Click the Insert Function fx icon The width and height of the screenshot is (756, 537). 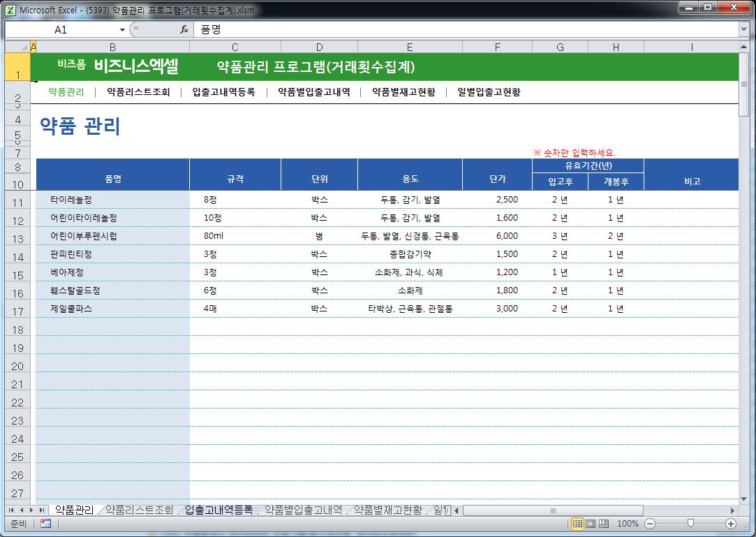(184, 30)
